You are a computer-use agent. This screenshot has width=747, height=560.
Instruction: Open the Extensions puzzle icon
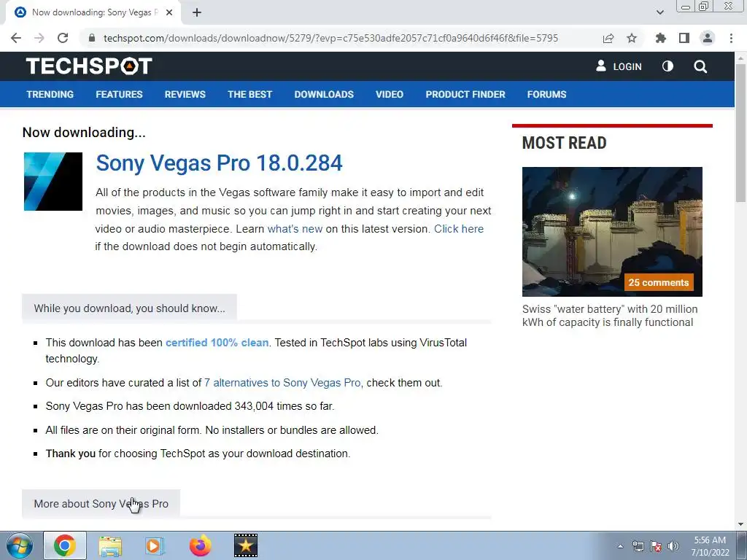pyautogui.click(x=661, y=38)
